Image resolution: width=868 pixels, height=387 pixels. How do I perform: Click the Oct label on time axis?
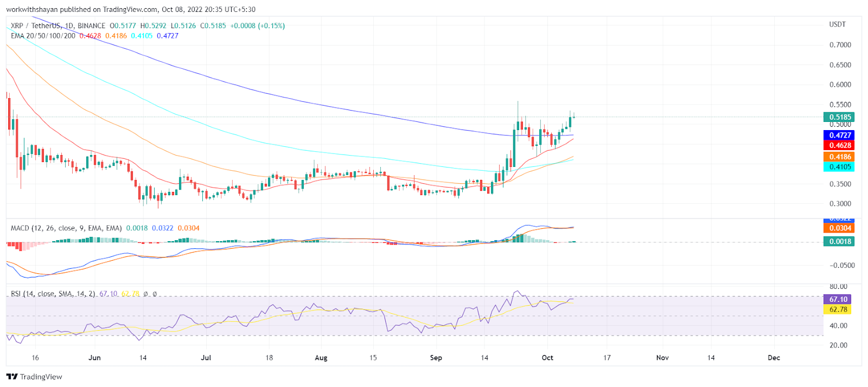(547, 358)
